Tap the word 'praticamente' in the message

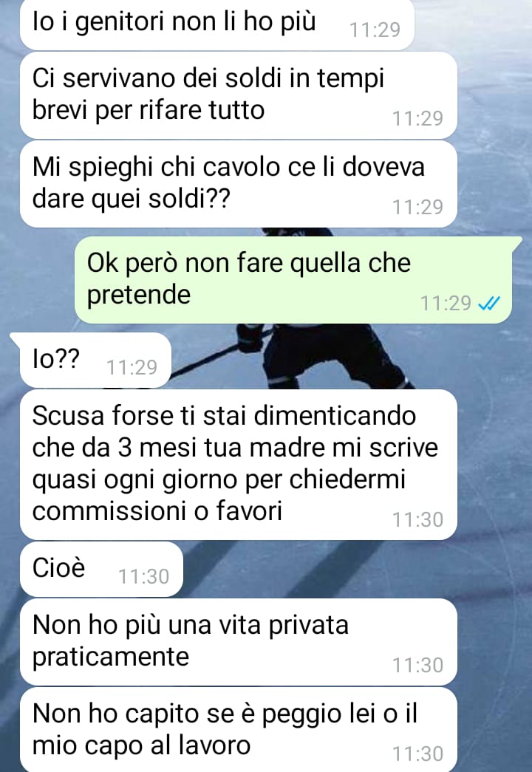coord(111,657)
